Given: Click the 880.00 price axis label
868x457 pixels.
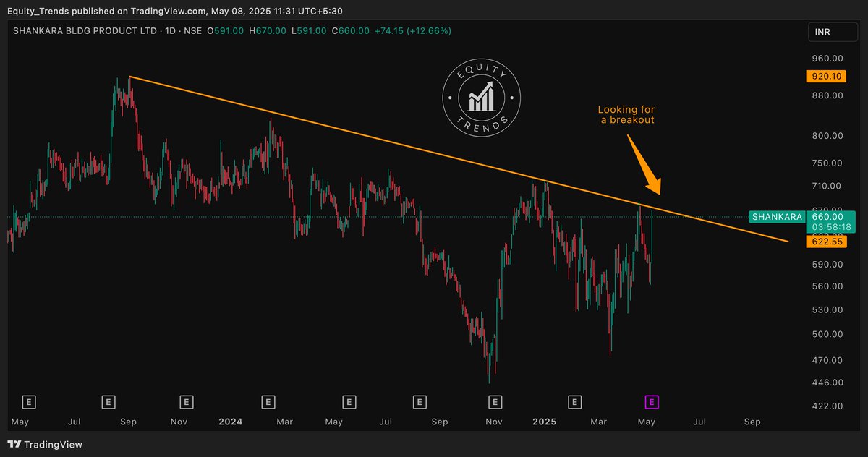Looking at the screenshot, I should tap(827, 95).
